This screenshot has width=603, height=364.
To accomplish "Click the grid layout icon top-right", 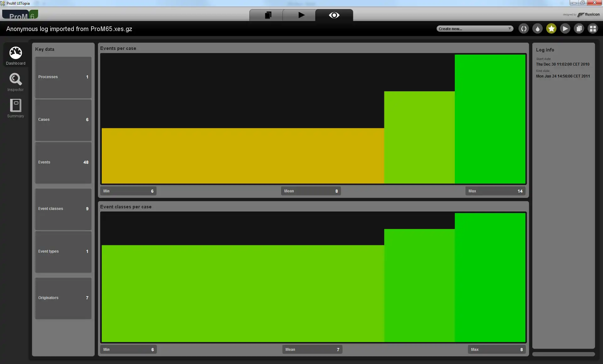I will pos(595,28).
